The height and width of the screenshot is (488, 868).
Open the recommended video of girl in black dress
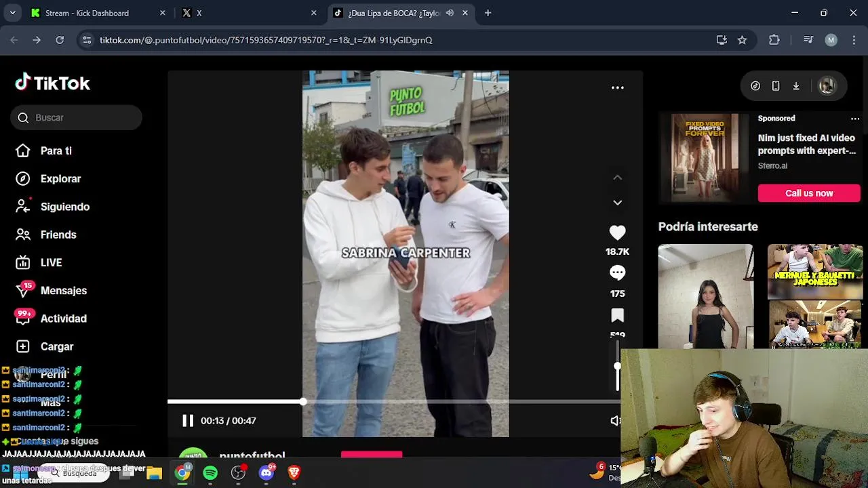point(705,296)
